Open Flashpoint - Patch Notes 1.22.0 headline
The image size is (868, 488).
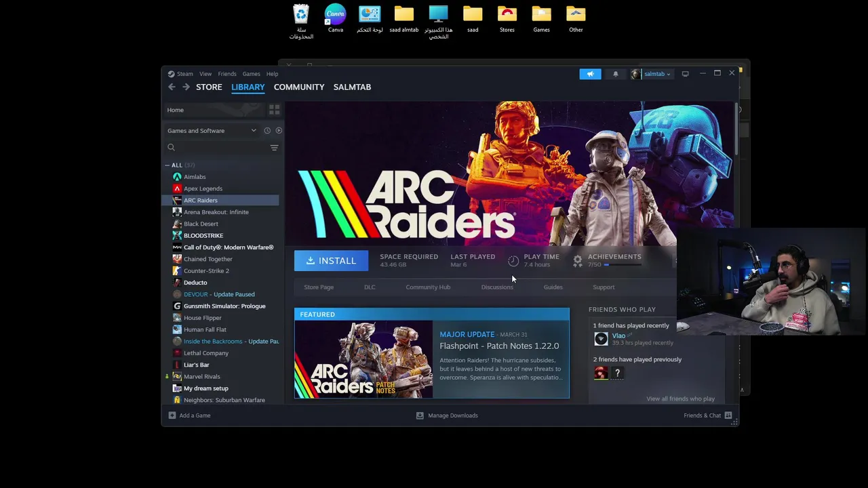click(x=499, y=346)
